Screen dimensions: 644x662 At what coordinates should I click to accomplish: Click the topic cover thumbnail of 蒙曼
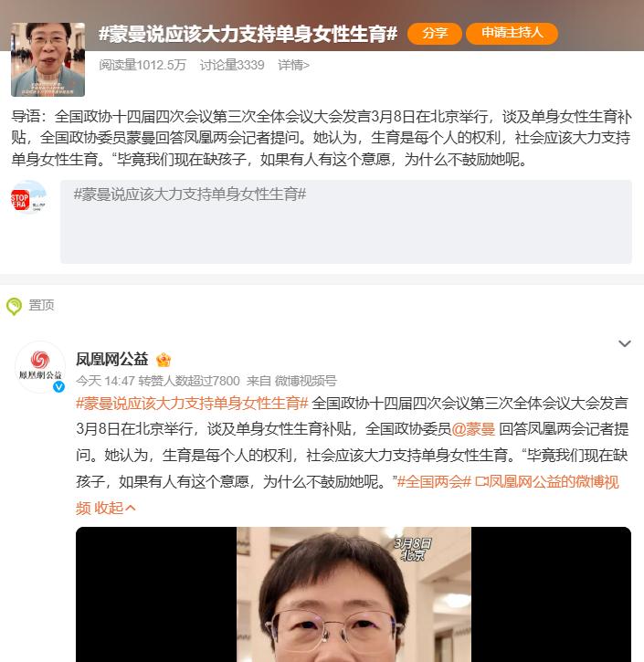point(48,59)
